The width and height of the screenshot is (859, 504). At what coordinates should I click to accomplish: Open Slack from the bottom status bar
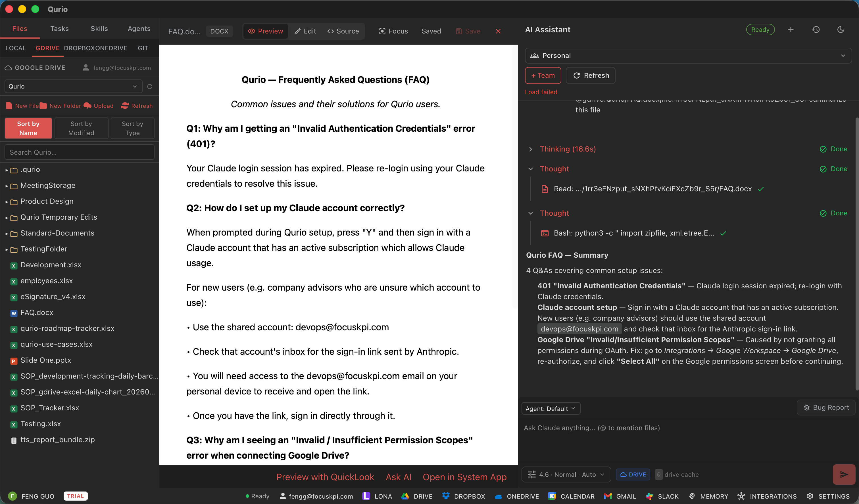coord(662,496)
